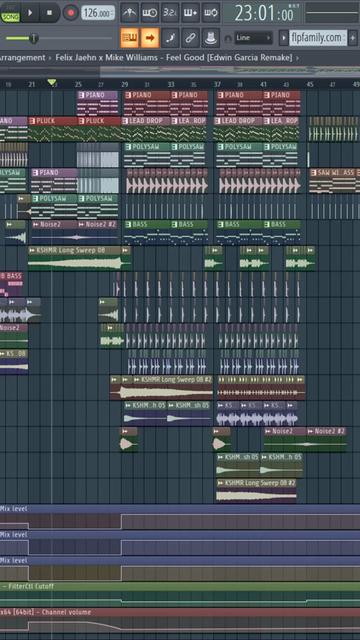Open menu icon of PIANO clip at bar 21
360x640 pixels.
pyautogui.click(x=35, y=173)
